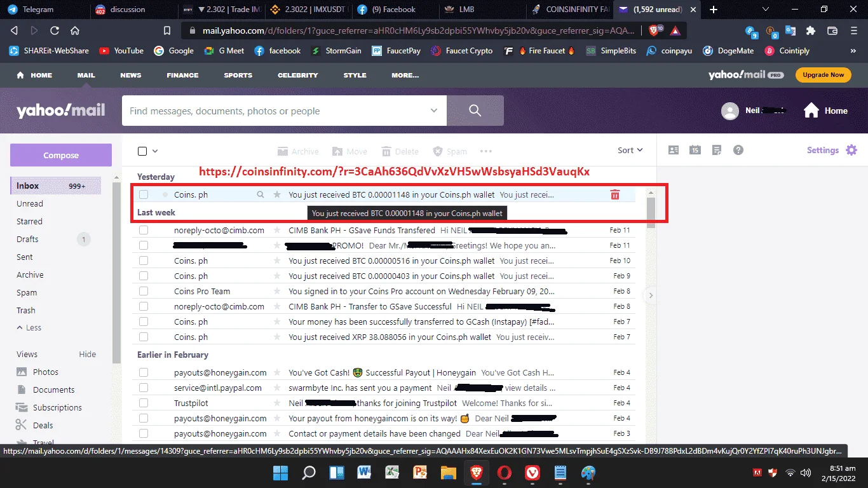Click the Upgrade Now button
868x488 pixels.
tap(824, 75)
